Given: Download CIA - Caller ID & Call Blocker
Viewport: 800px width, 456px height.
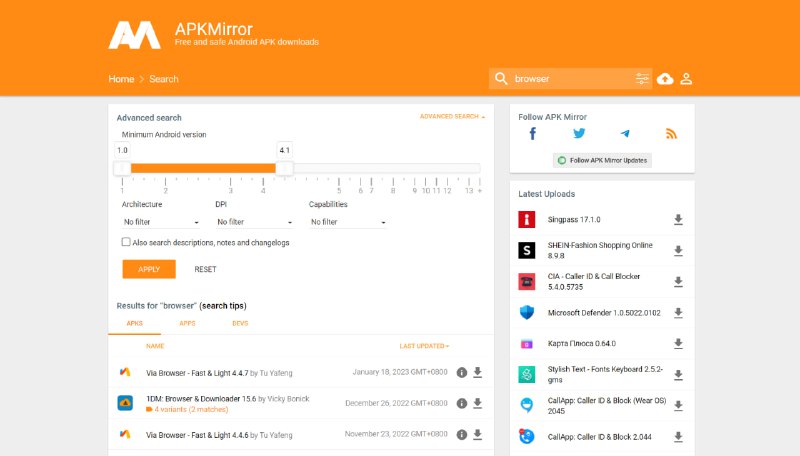Looking at the screenshot, I should (x=678, y=282).
